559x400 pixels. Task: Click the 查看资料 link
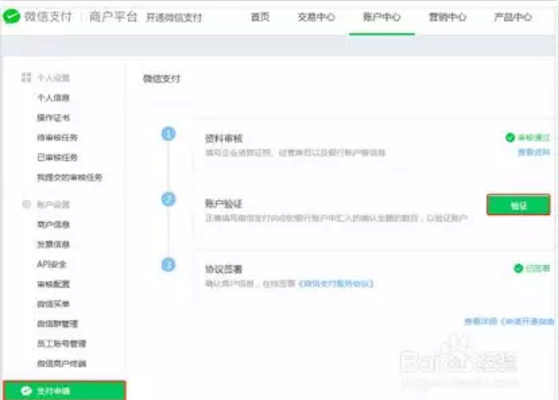click(534, 153)
